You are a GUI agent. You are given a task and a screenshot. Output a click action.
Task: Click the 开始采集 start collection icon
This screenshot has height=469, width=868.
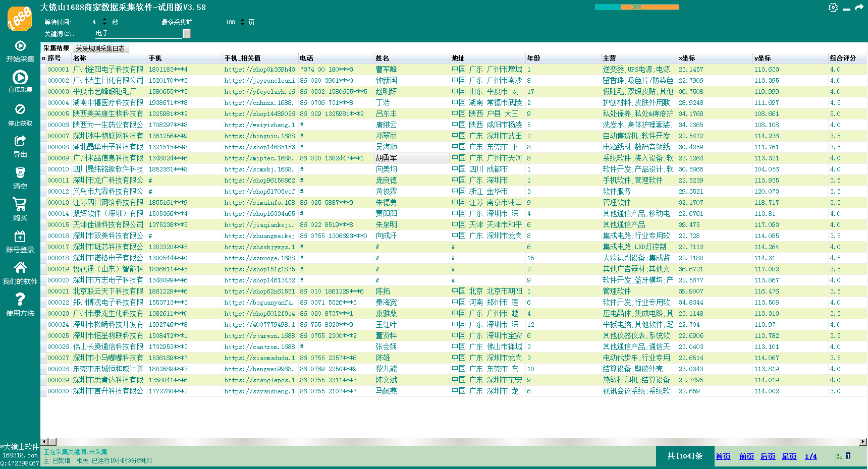[20, 46]
